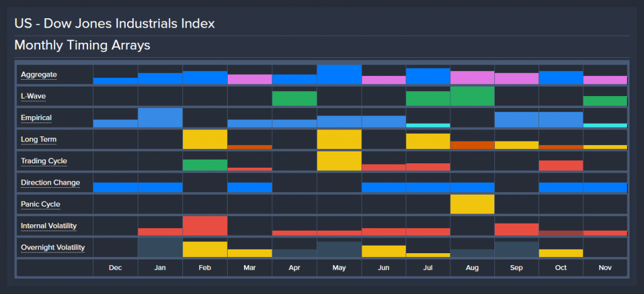Click the Trading Cycle red bar for Oct
Image resolution: width=644 pixels, height=294 pixels.
click(561, 166)
